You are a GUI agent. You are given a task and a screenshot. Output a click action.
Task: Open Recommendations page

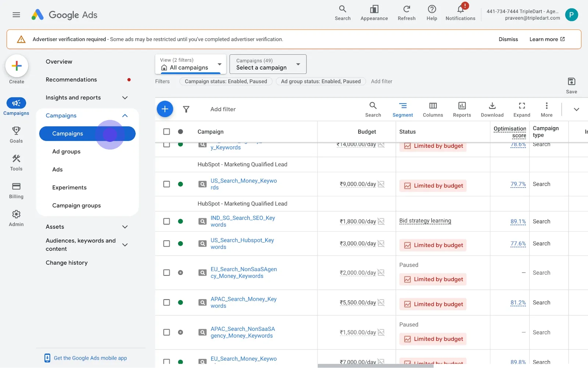(71, 80)
